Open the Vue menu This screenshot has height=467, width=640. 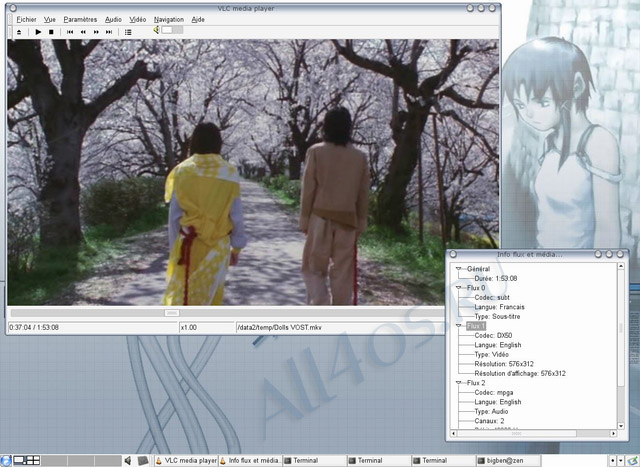[50, 19]
